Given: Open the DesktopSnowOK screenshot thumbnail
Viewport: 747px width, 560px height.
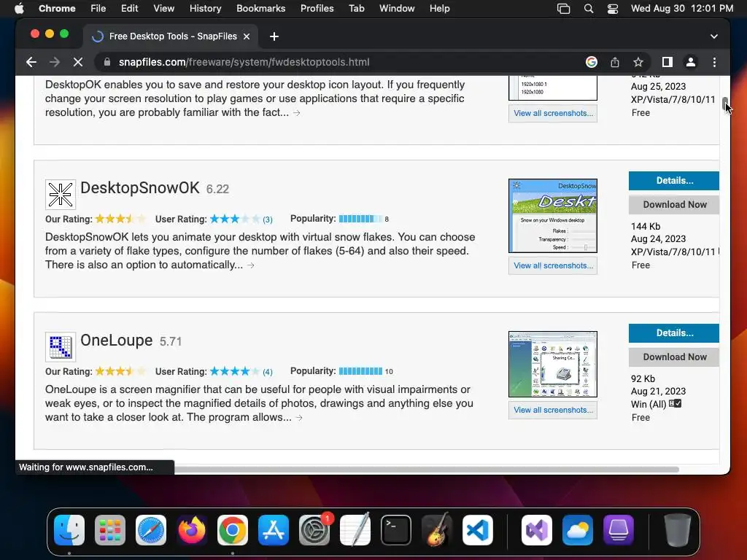Looking at the screenshot, I should 553,216.
